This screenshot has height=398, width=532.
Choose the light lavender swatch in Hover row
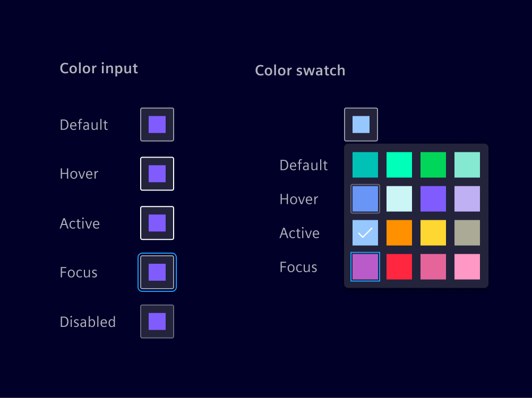coord(467,198)
